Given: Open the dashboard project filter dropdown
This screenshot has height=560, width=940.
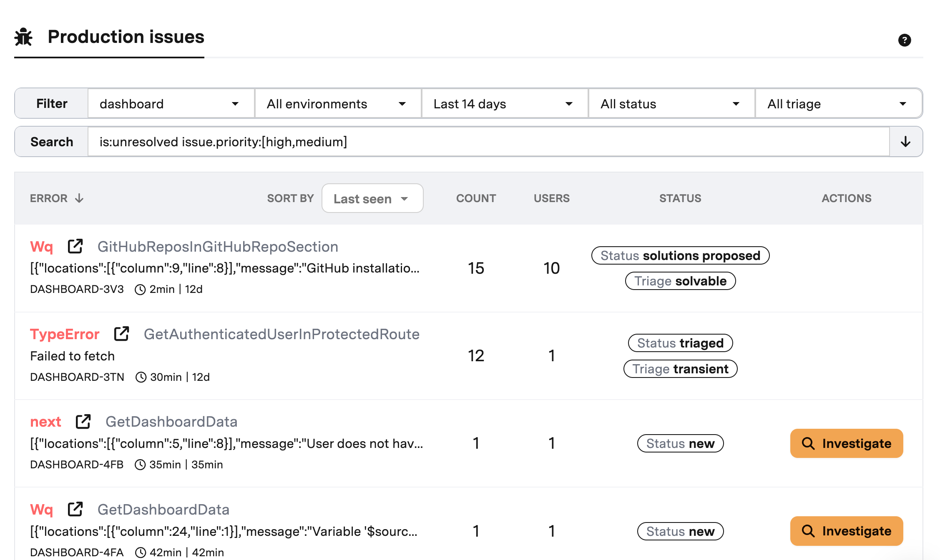Looking at the screenshot, I should coord(171,104).
